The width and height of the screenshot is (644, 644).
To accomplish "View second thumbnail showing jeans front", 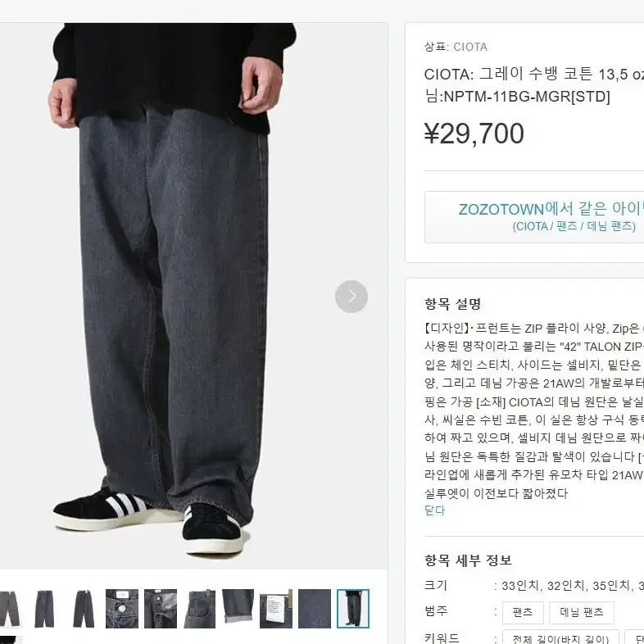I will (x=44, y=609).
